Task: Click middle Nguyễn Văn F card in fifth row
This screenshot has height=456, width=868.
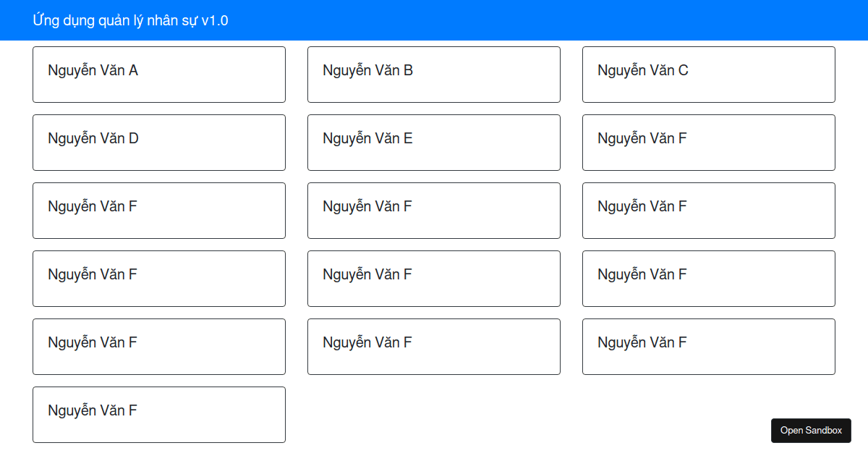Action: 434,347
